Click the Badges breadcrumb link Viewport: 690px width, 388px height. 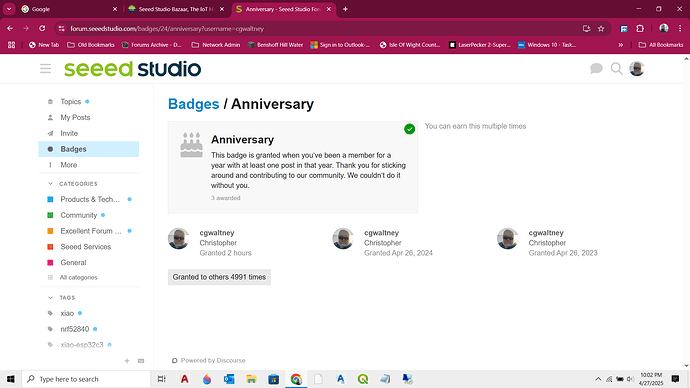click(194, 104)
